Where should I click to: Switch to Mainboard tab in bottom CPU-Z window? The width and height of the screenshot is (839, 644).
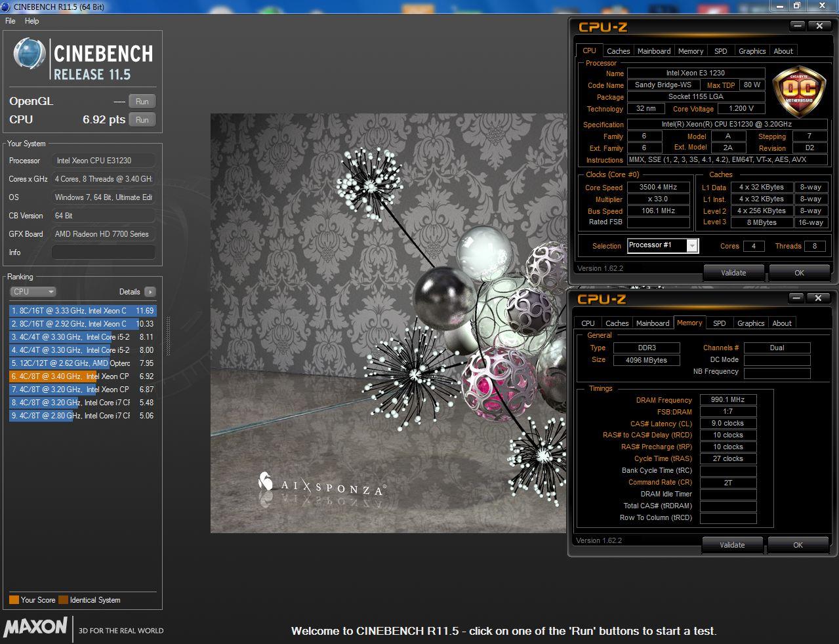coord(653,323)
